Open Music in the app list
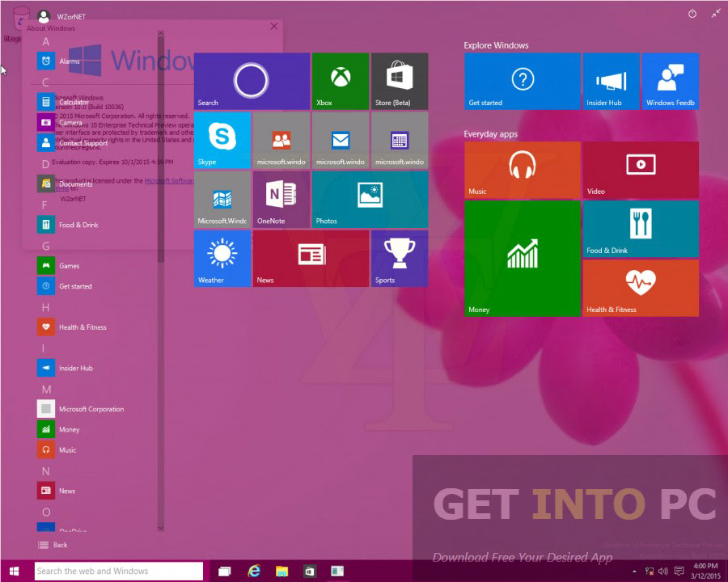 coord(57,449)
